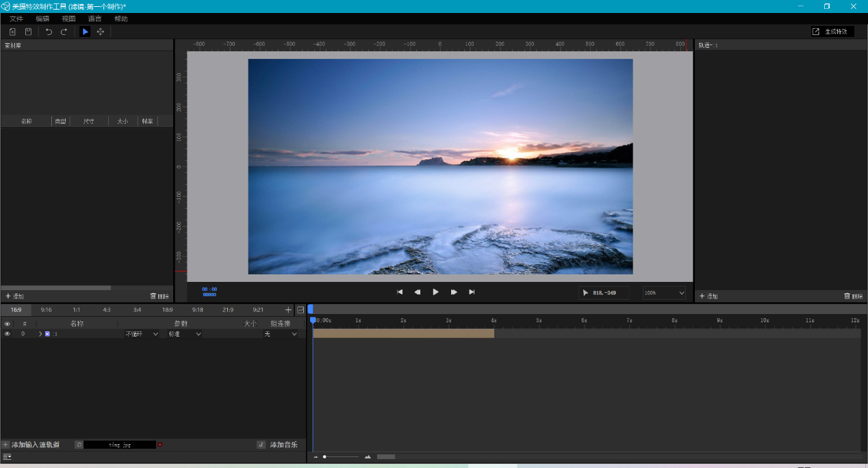Select the 1:1 aspect ratio tab
Image resolution: width=868 pixels, height=468 pixels.
click(x=77, y=310)
